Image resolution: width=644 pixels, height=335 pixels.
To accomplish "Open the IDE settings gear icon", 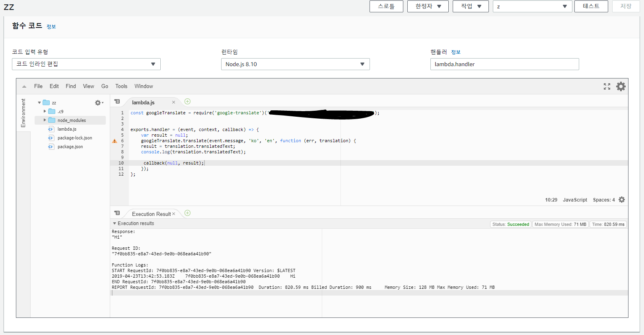I will tap(621, 86).
